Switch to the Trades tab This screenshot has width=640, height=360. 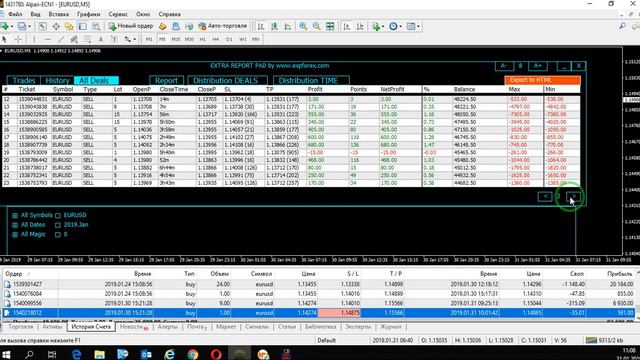(x=24, y=80)
